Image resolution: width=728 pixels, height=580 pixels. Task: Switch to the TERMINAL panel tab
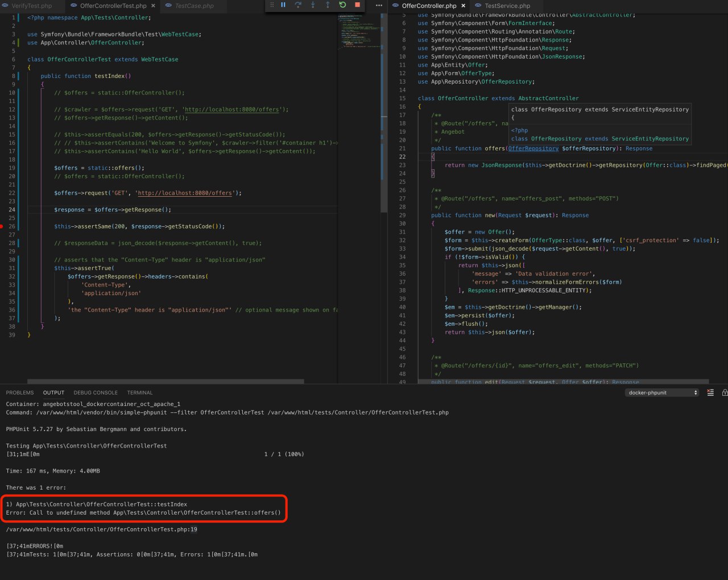(140, 392)
